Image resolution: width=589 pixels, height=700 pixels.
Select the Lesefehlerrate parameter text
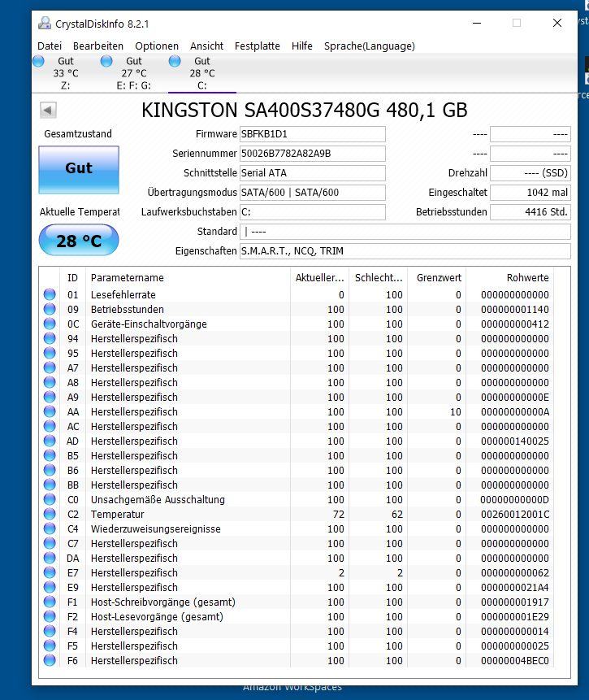point(123,294)
